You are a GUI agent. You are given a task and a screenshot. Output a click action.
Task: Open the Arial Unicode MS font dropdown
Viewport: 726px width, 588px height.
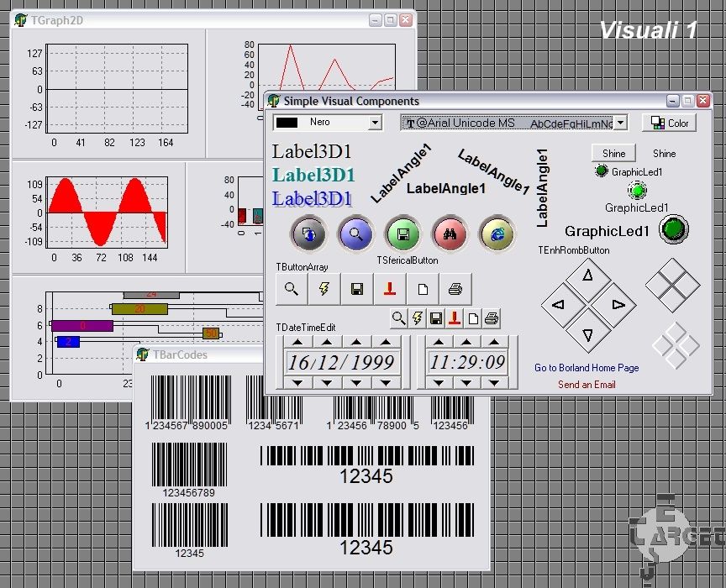(x=621, y=123)
